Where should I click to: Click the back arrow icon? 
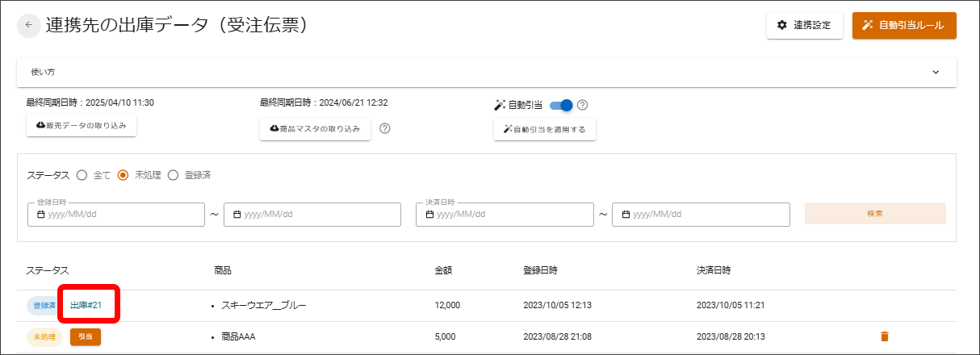pyautogui.click(x=29, y=26)
